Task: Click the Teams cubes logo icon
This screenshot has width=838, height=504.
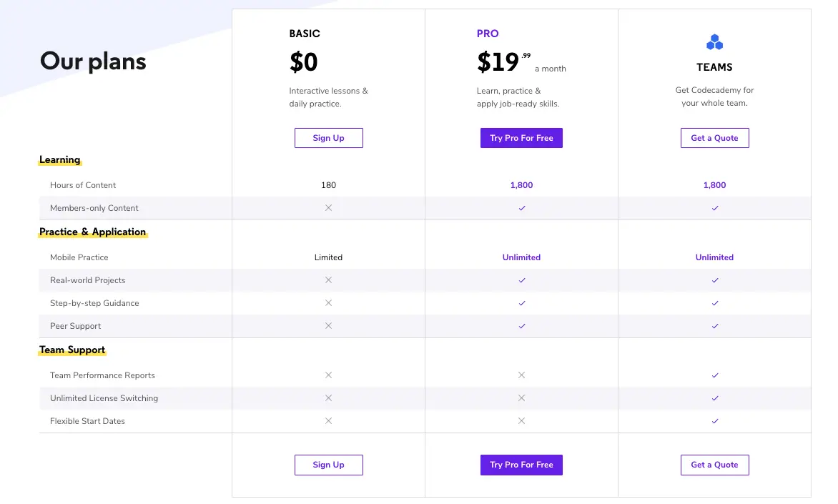Action: coord(714,41)
